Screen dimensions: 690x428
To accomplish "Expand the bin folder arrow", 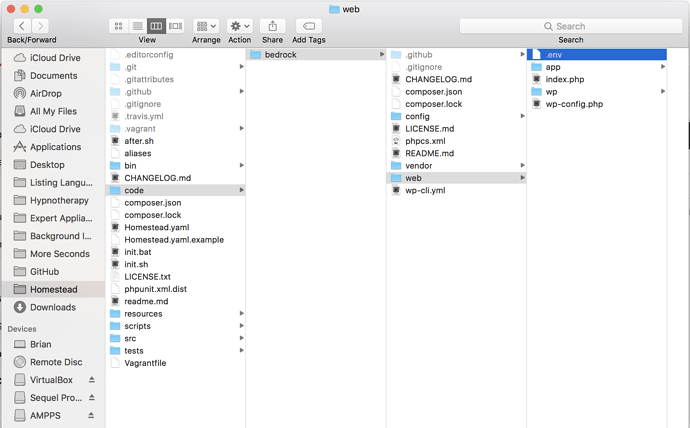I will (242, 165).
